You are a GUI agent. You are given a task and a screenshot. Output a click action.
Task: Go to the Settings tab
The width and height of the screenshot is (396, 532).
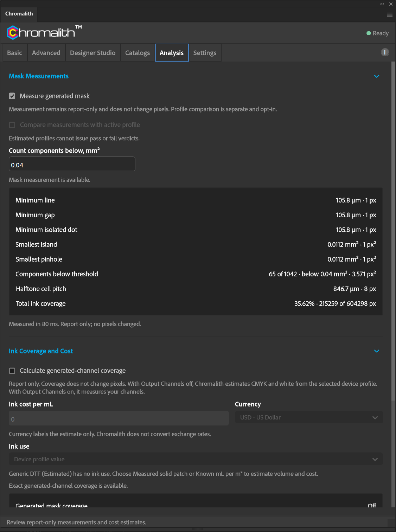coord(205,53)
